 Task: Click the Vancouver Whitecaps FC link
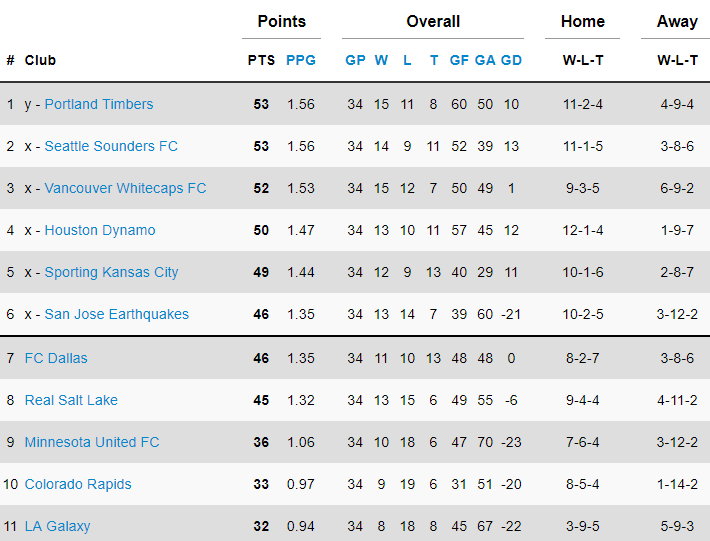[x=125, y=188]
